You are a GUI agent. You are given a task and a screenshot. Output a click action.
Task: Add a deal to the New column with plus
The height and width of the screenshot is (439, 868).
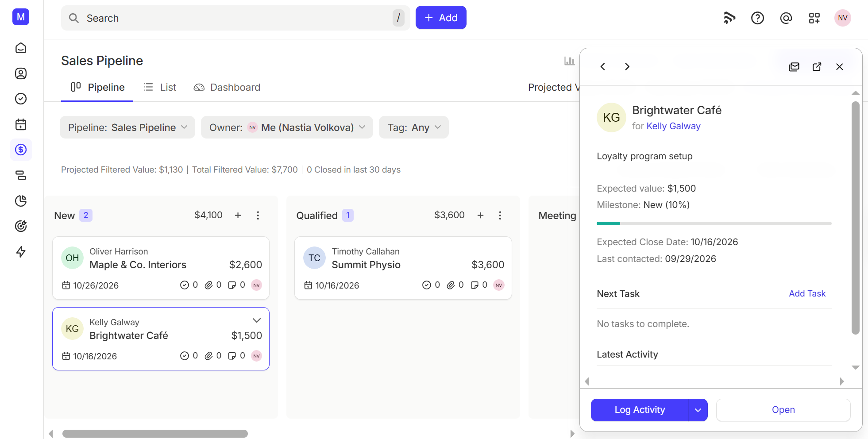[x=238, y=216]
